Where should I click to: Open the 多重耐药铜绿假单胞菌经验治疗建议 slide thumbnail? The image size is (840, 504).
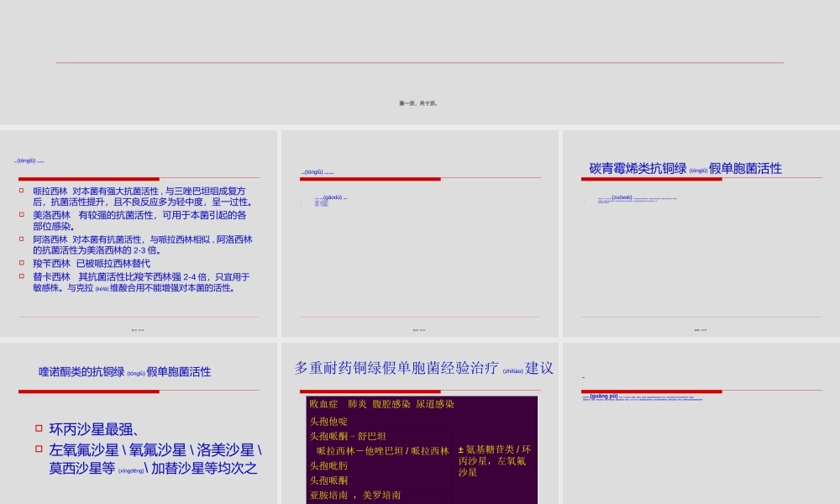(420, 423)
